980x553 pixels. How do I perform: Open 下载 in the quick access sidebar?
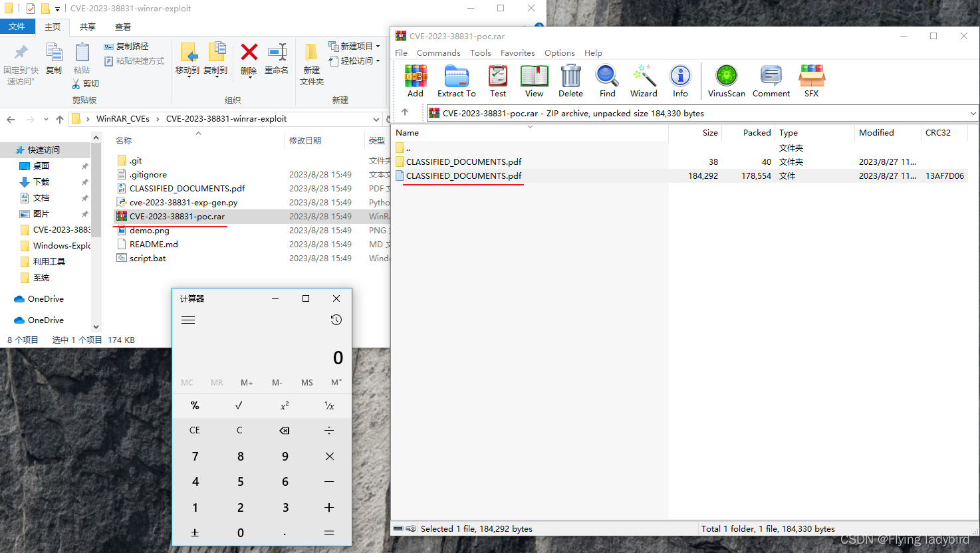coord(41,182)
